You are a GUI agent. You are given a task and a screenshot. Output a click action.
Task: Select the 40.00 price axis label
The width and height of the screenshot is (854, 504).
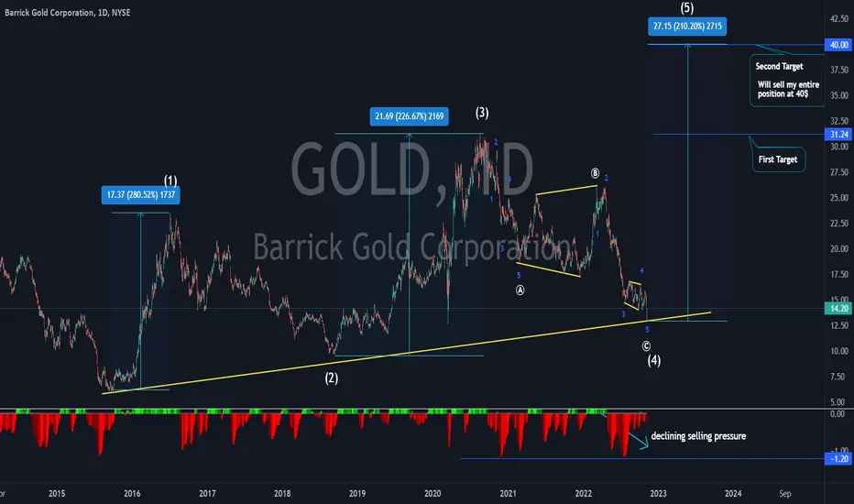838,45
